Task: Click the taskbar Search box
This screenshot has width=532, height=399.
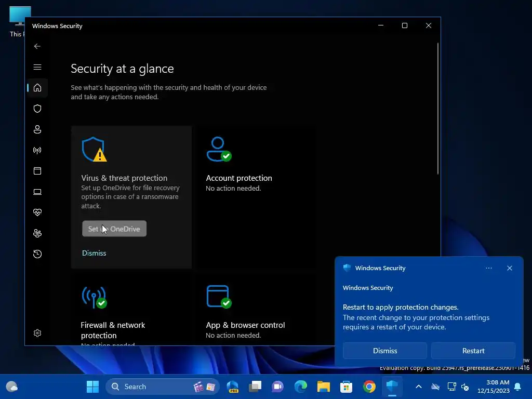Action: [x=163, y=387]
